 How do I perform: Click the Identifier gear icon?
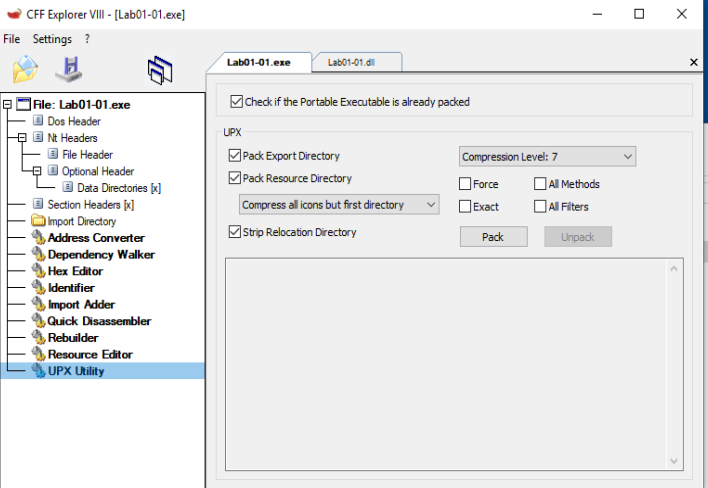coord(38,288)
